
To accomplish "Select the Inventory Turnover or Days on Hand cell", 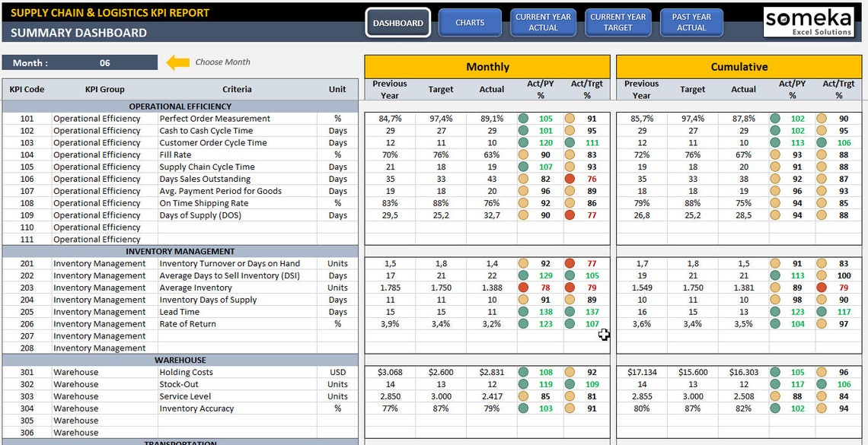I will tap(237, 264).
